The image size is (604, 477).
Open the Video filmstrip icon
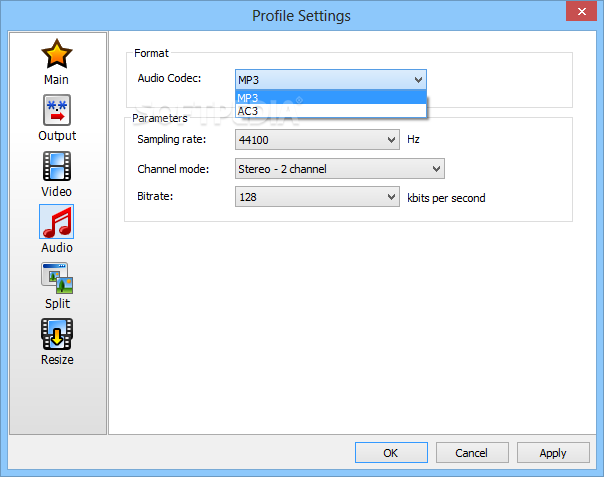click(57, 166)
